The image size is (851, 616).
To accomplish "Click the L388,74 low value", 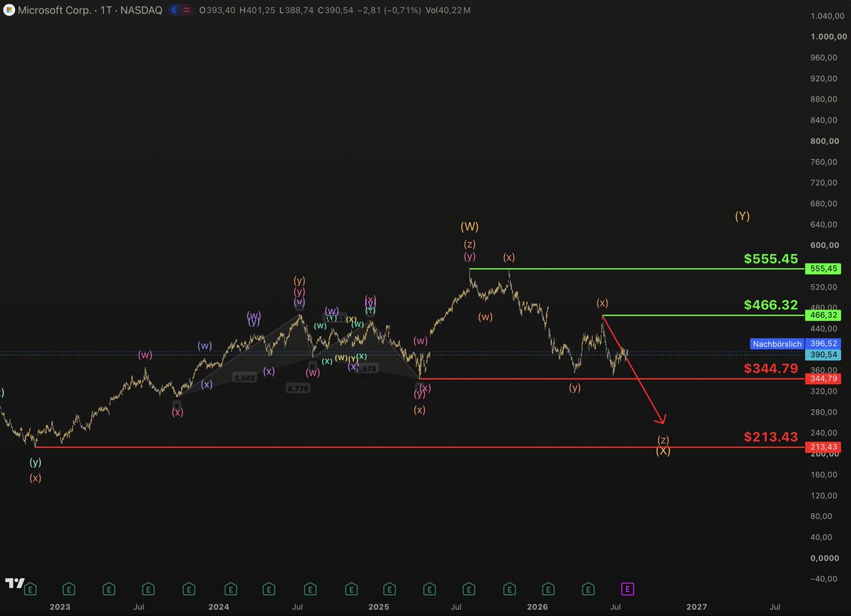I will tap(296, 11).
